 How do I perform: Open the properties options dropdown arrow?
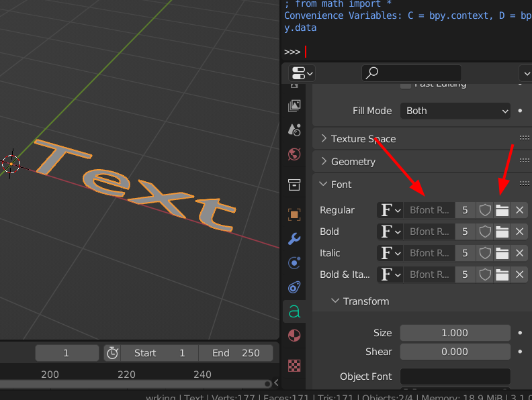tap(526, 73)
